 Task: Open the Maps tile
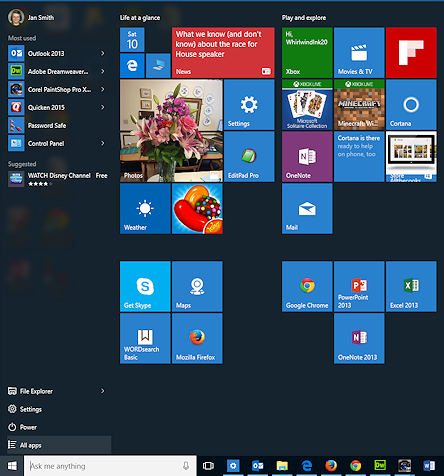tap(197, 287)
